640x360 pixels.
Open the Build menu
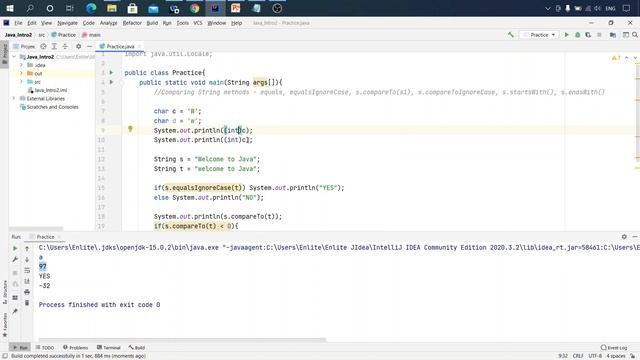pos(152,23)
